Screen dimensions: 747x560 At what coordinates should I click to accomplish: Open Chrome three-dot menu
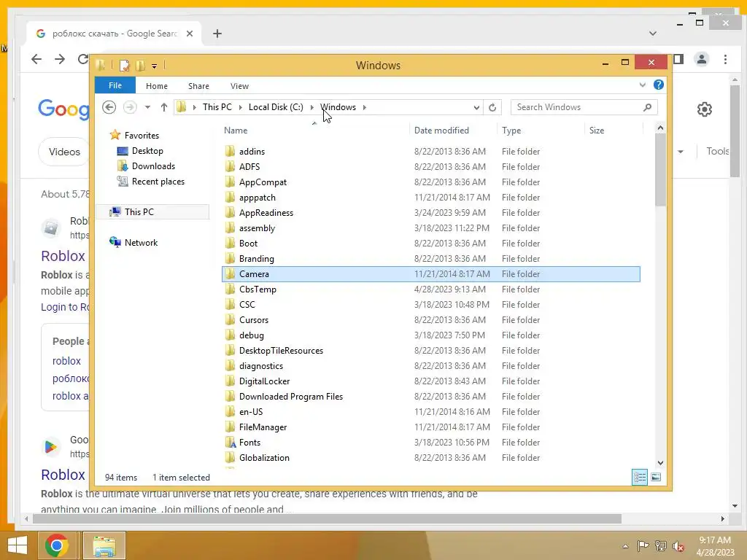click(x=726, y=59)
